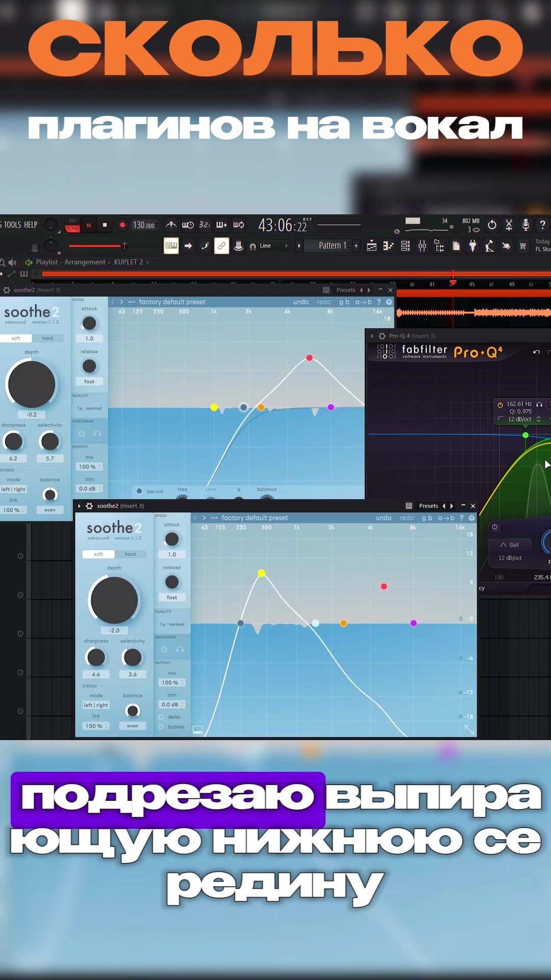Image resolution: width=551 pixels, height=980 pixels.
Task: Open Pro-Q 4 window title gear icon
Action: tap(382, 336)
